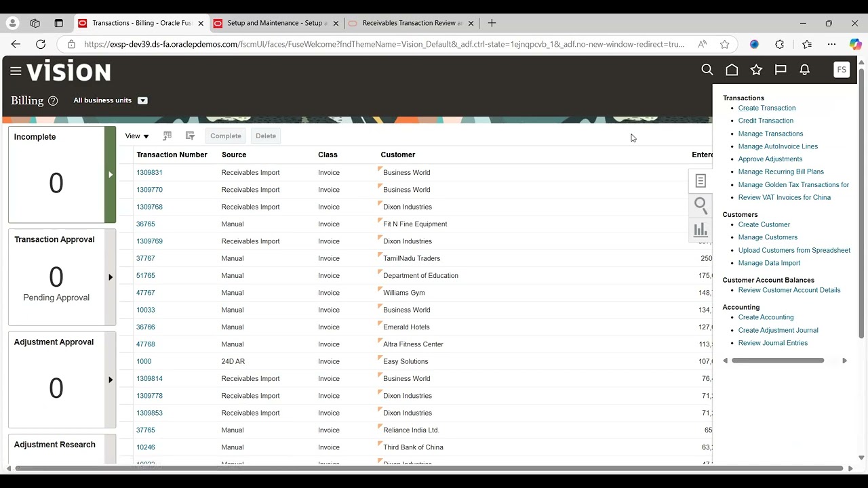Open the Create Transaction task link

[766, 108]
